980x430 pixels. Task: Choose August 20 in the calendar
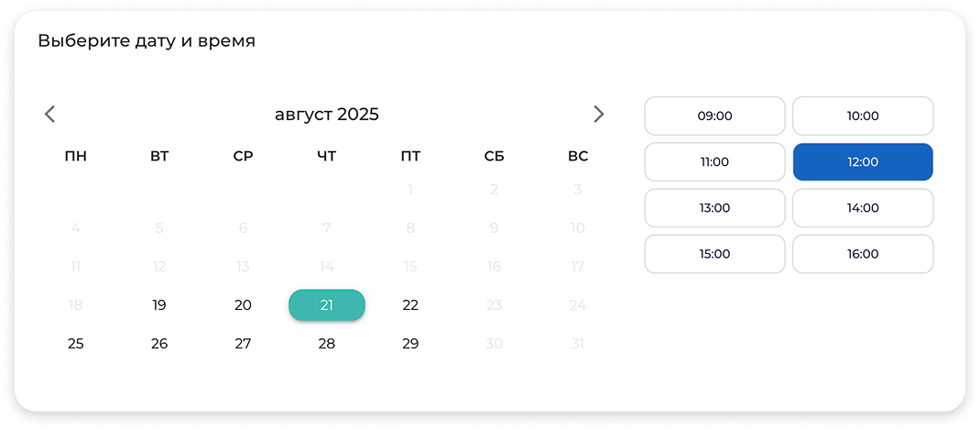[x=243, y=305]
